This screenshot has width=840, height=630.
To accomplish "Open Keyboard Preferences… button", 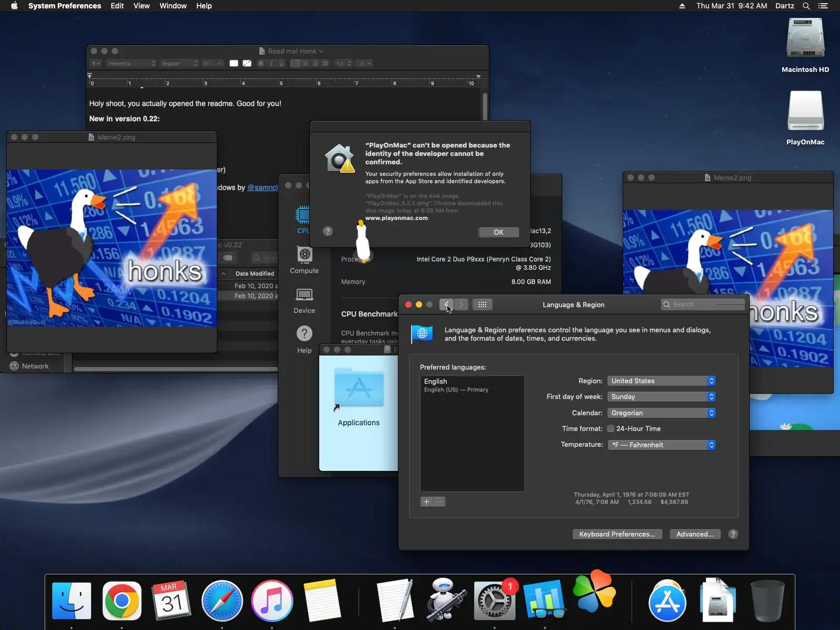I will click(x=617, y=534).
